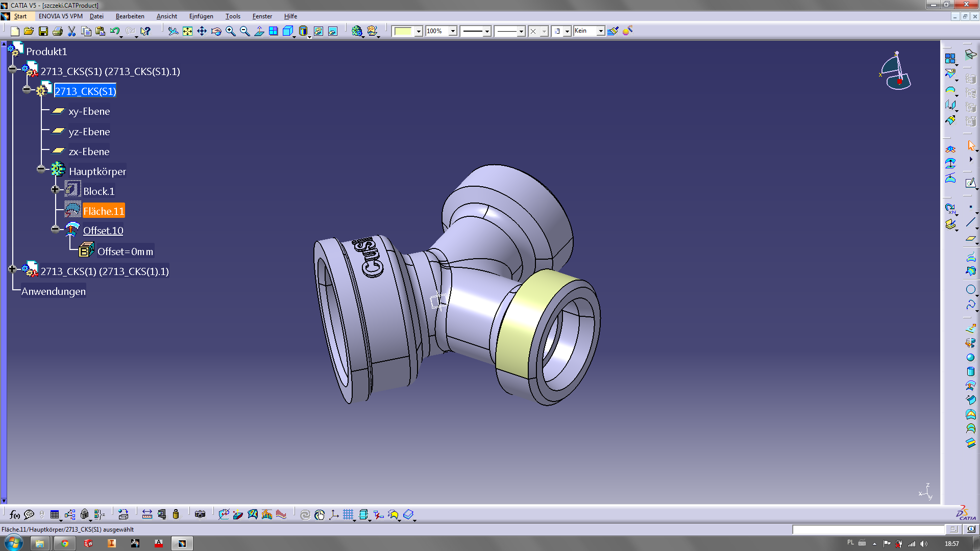
Task: Click the Sphere surface icon
Action: (970, 358)
